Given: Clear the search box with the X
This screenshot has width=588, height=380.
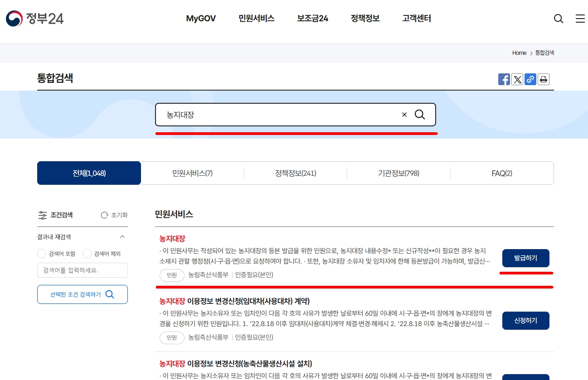Looking at the screenshot, I should tap(404, 115).
